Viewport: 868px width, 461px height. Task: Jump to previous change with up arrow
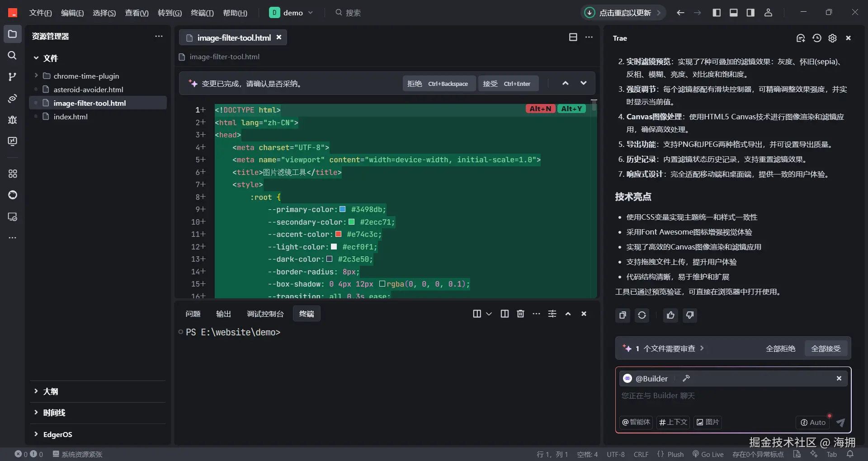tap(566, 83)
